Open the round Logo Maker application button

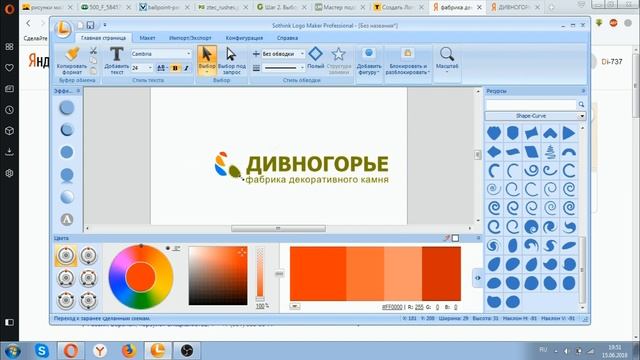click(63, 29)
